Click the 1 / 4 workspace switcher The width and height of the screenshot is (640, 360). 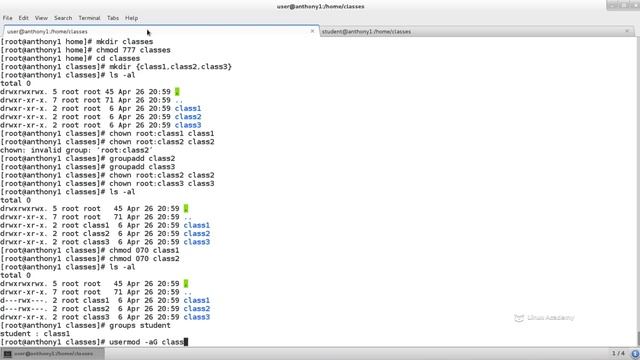point(618,353)
